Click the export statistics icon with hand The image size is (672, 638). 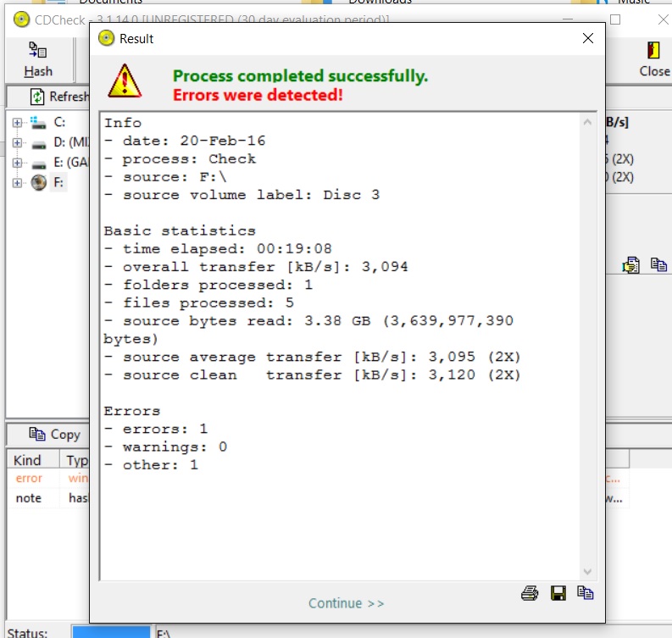630,264
